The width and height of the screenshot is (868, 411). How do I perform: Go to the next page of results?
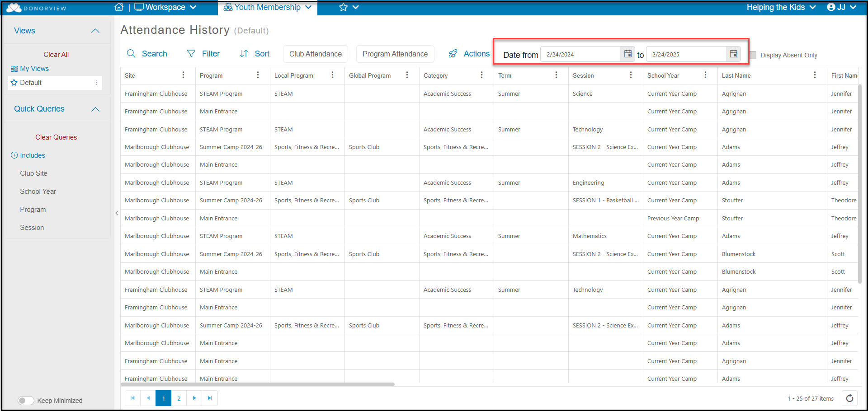pos(194,398)
